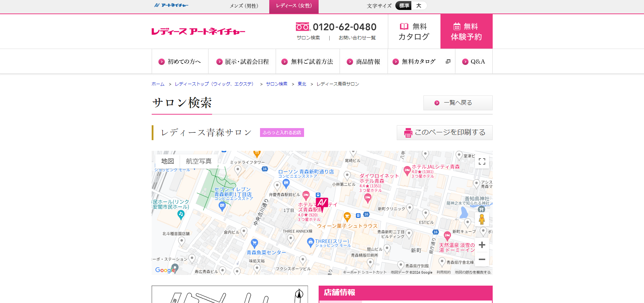Click the free-dial phone icon
Image resolution: width=644 pixels, height=303 pixels.
coord(303,27)
